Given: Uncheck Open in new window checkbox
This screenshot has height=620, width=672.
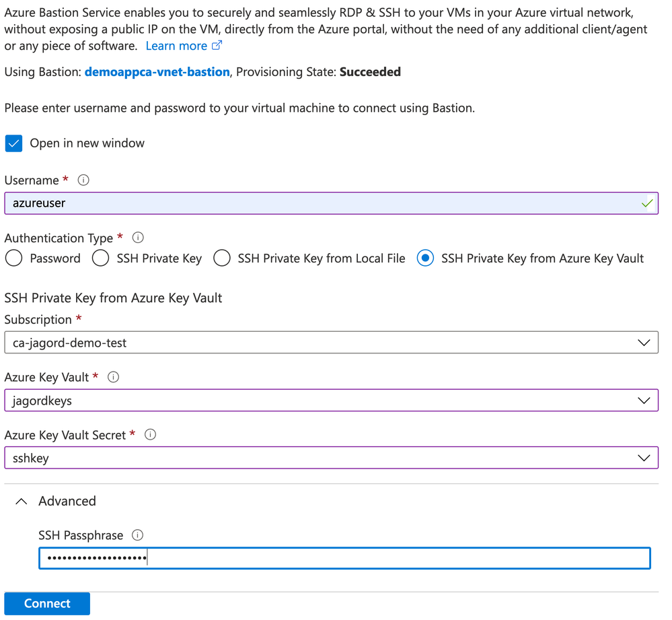Looking at the screenshot, I should coord(13,143).
